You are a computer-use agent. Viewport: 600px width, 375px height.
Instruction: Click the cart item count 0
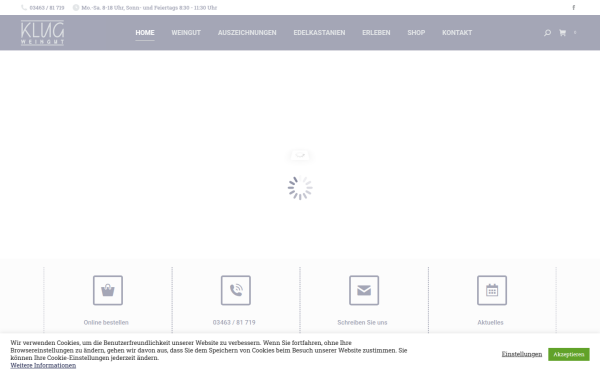point(575,33)
